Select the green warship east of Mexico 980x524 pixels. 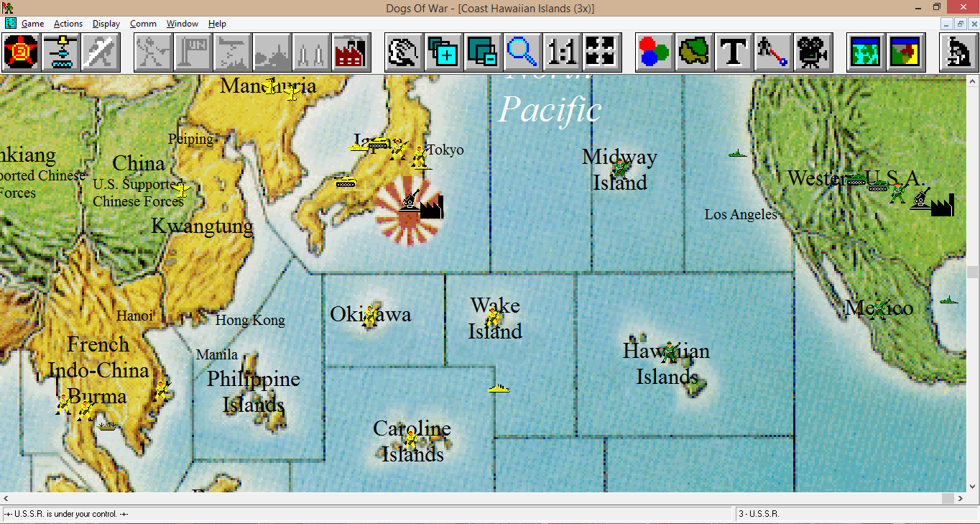tap(949, 300)
